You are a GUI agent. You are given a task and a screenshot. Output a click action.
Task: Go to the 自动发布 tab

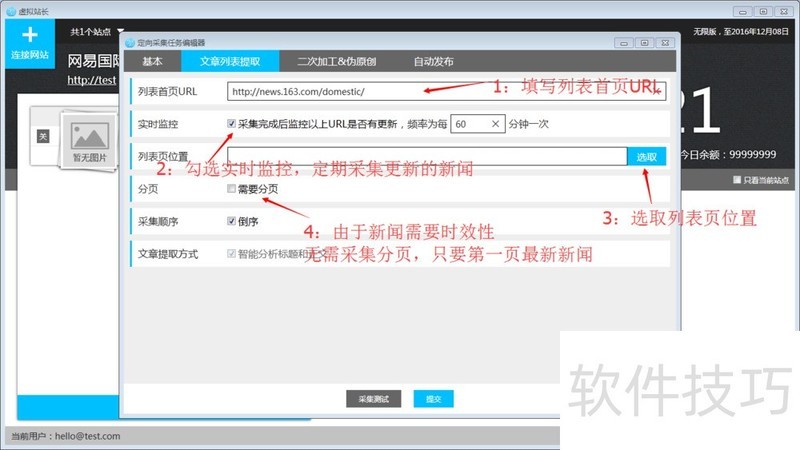433,62
